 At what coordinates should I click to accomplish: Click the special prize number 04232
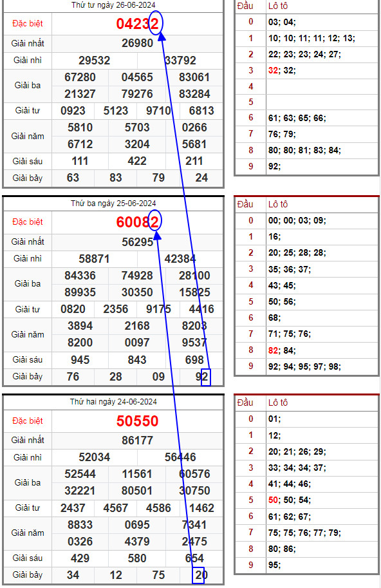137,24
